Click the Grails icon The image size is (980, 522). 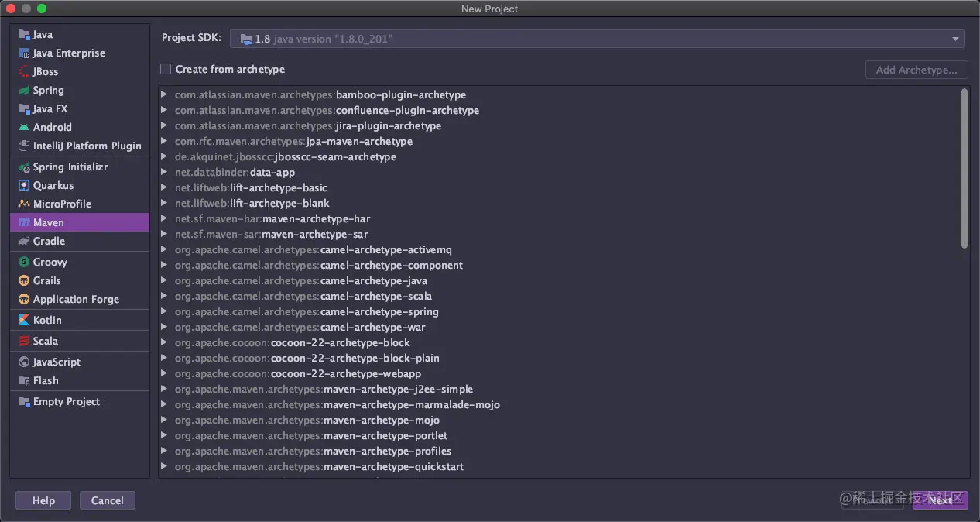tap(24, 281)
